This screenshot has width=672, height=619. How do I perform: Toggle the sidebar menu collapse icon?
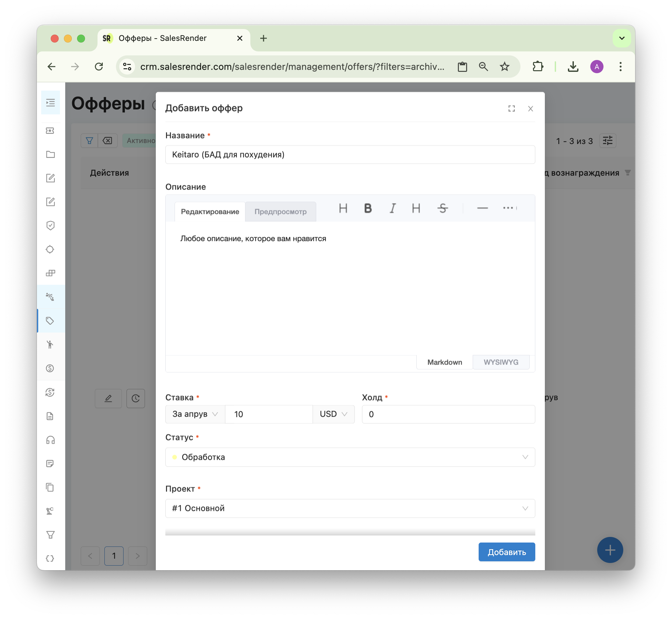pyautogui.click(x=50, y=103)
